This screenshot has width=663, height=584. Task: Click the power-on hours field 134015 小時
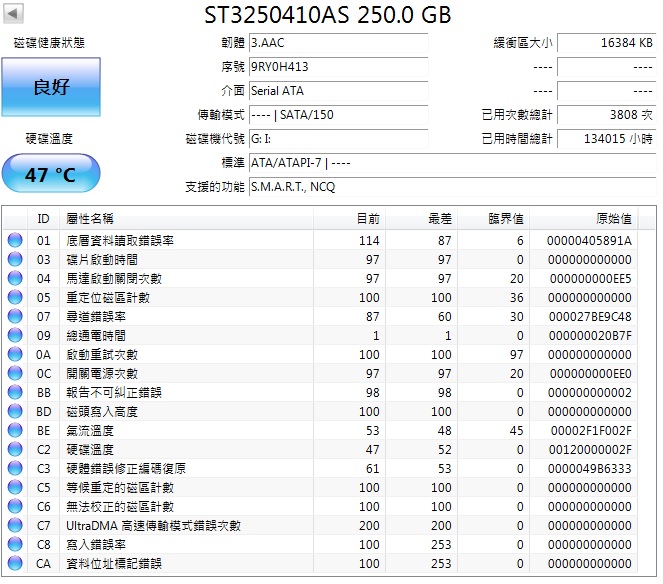606,139
